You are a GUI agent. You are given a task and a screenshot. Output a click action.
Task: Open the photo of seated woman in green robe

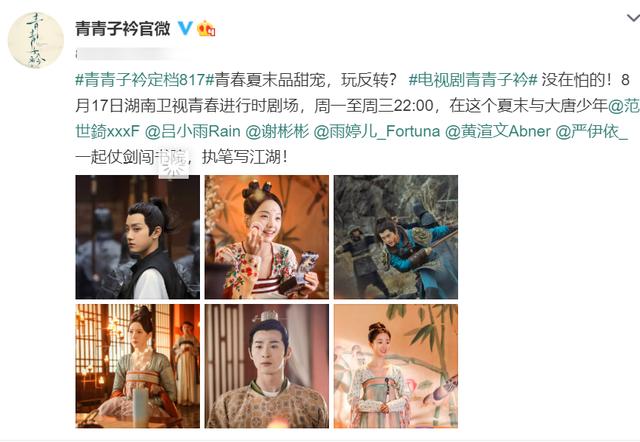pyautogui.click(x=138, y=366)
